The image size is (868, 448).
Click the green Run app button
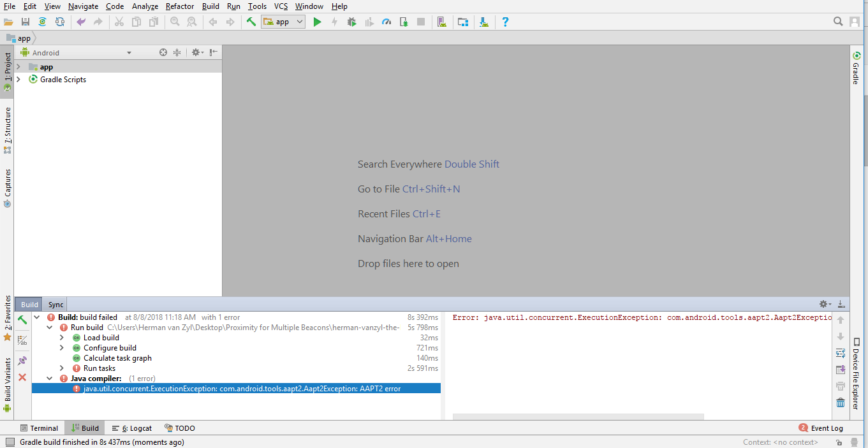pos(317,22)
